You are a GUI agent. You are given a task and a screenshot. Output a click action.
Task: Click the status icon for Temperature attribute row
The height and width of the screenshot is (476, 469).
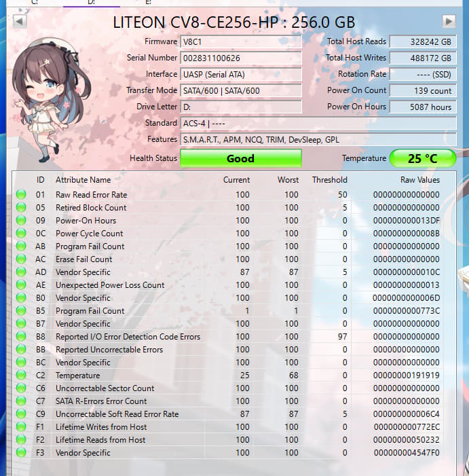[21, 376]
